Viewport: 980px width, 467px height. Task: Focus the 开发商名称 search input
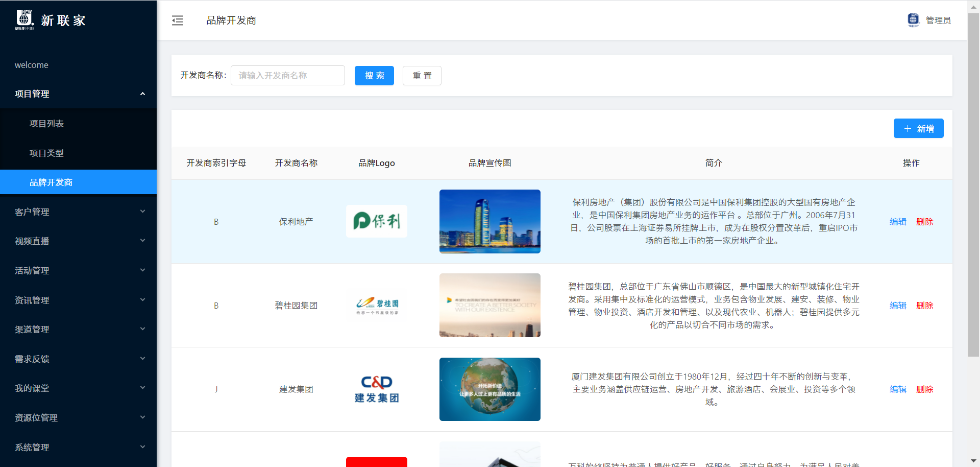pos(288,76)
